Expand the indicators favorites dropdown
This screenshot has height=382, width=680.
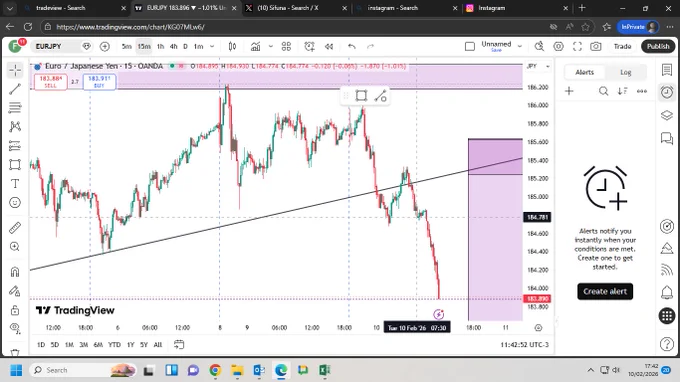[271, 46]
